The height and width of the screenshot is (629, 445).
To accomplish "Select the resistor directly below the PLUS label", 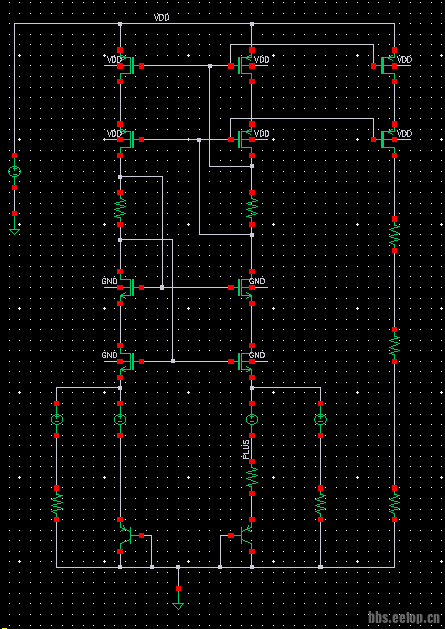I will pyautogui.click(x=252, y=477).
